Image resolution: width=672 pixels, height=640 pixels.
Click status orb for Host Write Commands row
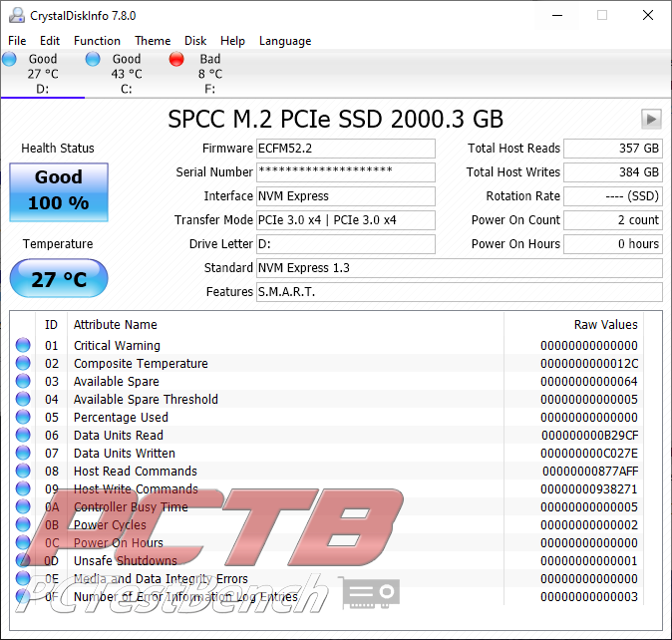click(x=23, y=488)
